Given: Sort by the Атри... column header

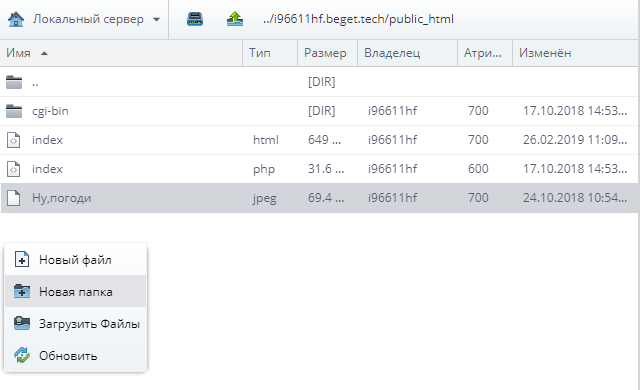Looking at the screenshot, I should [x=485, y=53].
